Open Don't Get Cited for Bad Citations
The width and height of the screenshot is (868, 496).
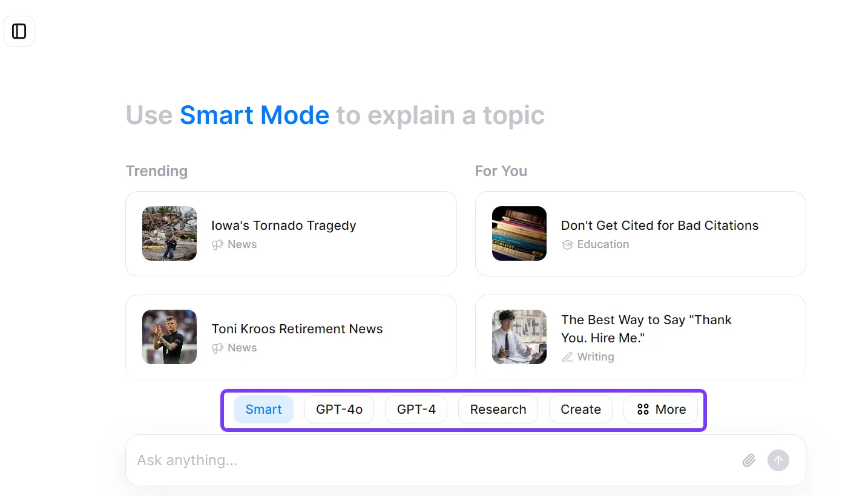click(659, 226)
